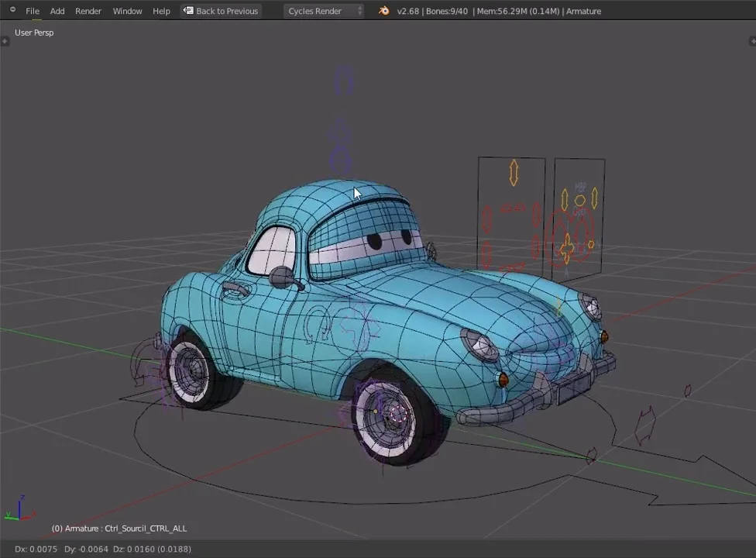Viewport: 756px width, 558px height.
Task: Click the User Persp view label
Action: tap(34, 33)
